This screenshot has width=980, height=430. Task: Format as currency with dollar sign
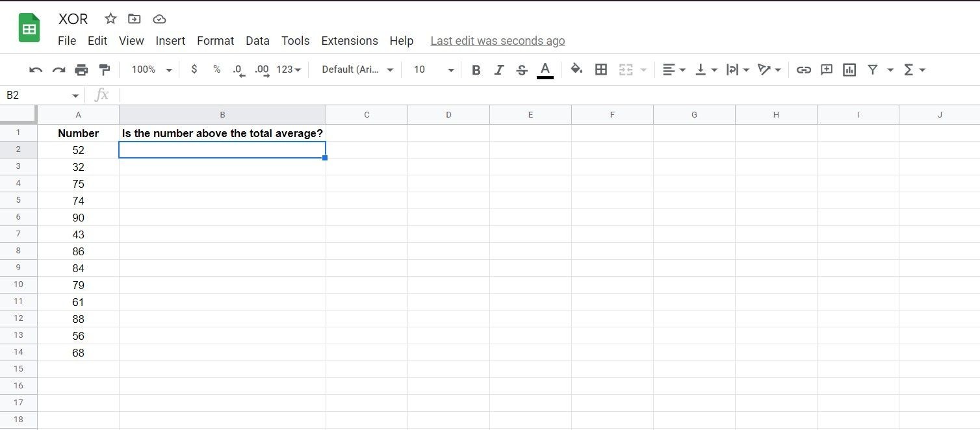coord(194,70)
